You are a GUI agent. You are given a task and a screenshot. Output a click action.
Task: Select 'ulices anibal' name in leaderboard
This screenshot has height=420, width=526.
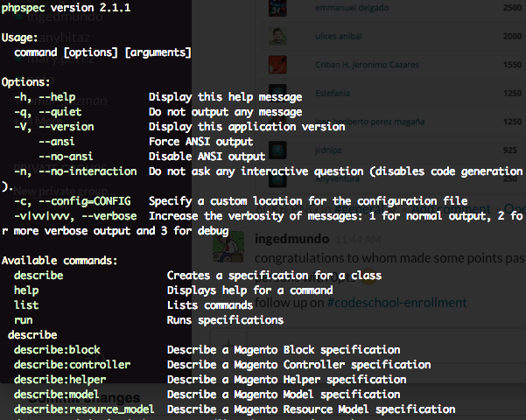click(339, 36)
